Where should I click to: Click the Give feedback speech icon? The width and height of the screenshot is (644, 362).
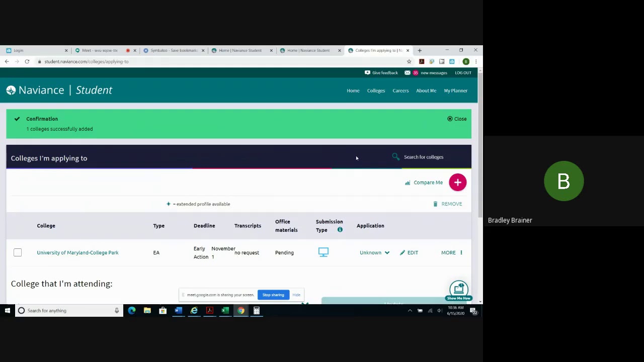tap(367, 73)
